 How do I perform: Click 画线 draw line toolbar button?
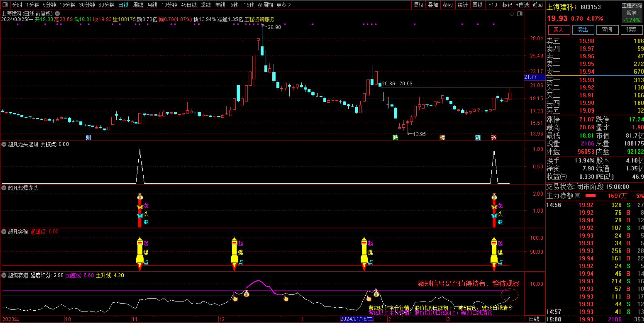pyautogui.click(x=477, y=5)
